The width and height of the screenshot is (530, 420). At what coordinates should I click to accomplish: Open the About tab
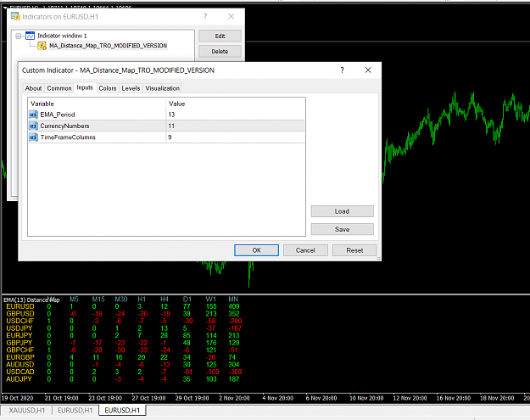coord(33,88)
